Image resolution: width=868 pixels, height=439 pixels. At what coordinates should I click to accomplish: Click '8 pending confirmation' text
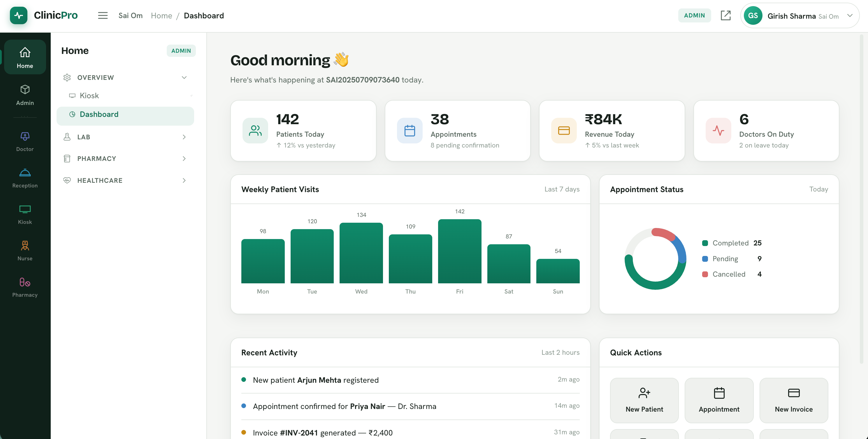click(x=465, y=145)
